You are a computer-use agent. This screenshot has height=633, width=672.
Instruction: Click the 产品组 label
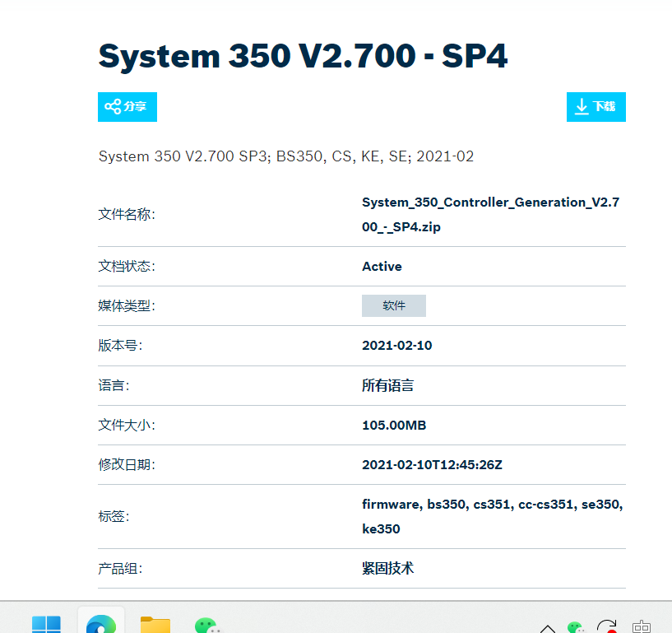[x=120, y=569]
